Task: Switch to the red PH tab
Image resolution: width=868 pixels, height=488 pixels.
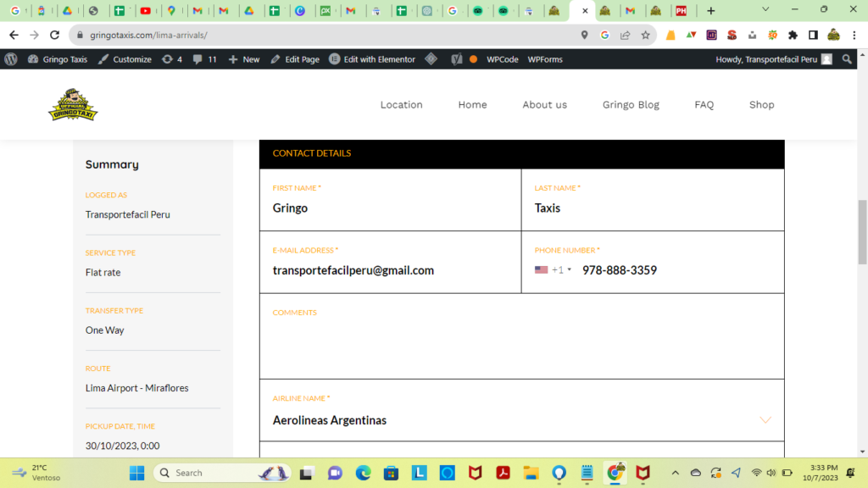Action: (x=682, y=10)
